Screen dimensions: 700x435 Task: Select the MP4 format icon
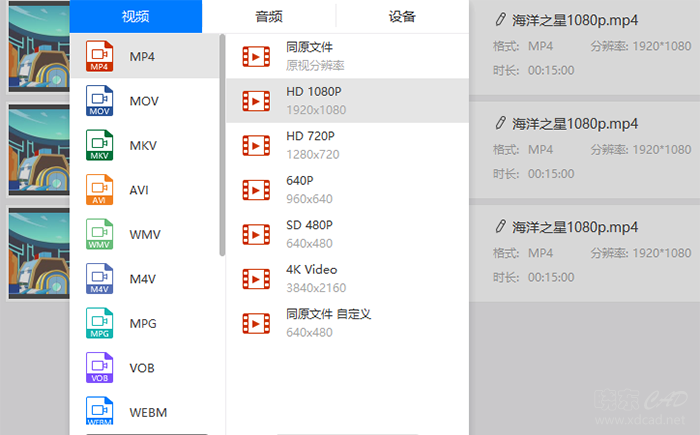99,56
